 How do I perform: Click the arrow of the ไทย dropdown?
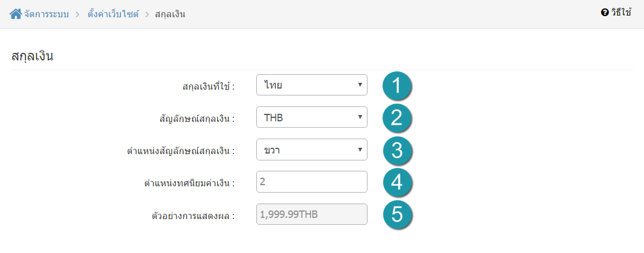pyautogui.click(x=360, y=85)
